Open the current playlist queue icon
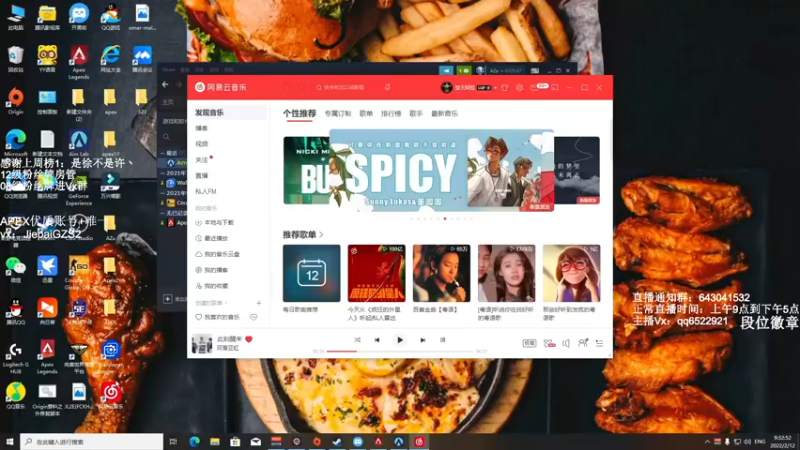Screen dimensions: 800x450 [599, 343]
